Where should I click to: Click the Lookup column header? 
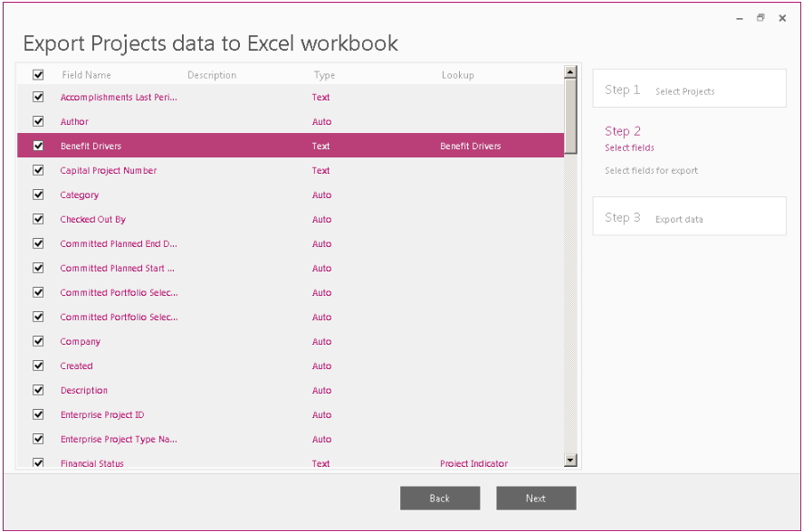click(x=458, y=75)
